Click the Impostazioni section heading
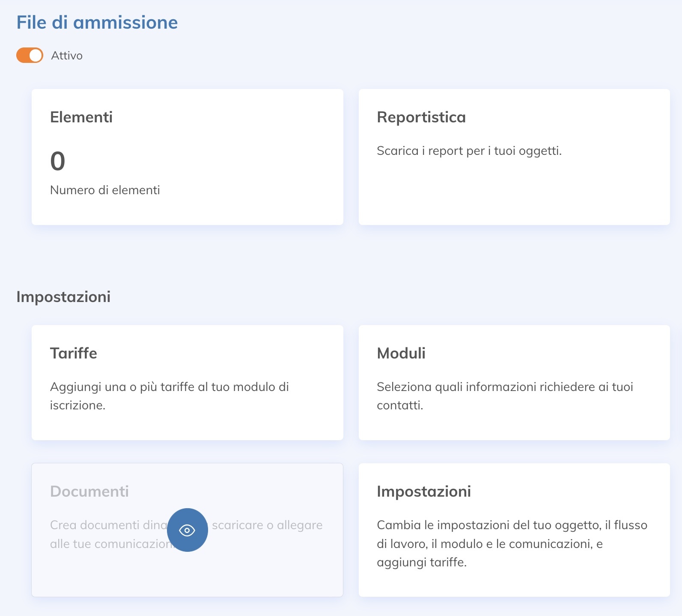This screenshot has height=616, width=682. click(x=63, y=297)
